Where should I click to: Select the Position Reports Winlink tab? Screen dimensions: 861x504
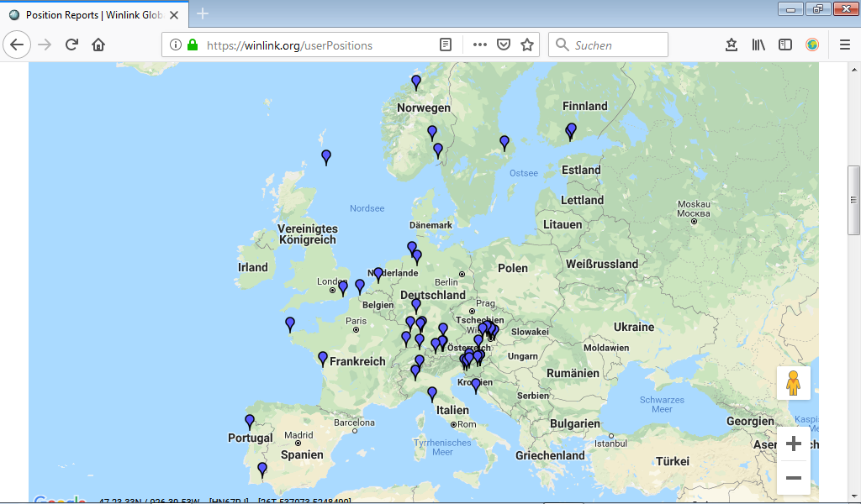coord(94,15)
